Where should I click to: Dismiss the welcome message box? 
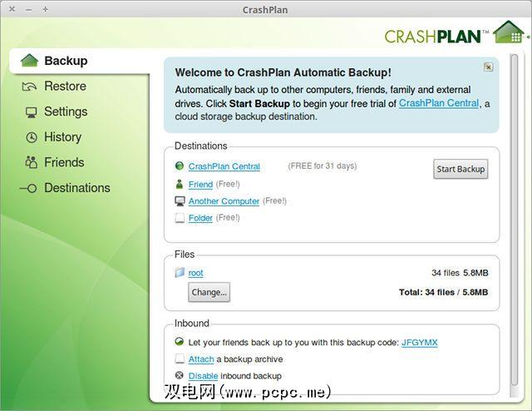point(488,67)
